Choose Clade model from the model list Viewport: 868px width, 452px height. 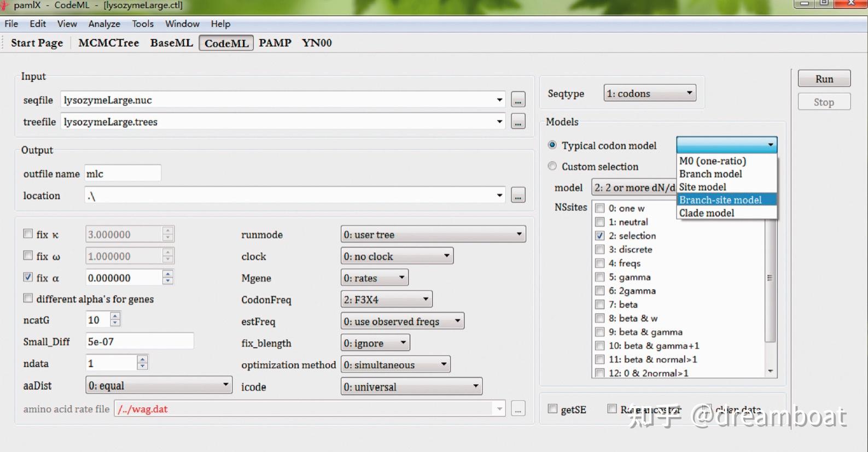pos(726,213)
